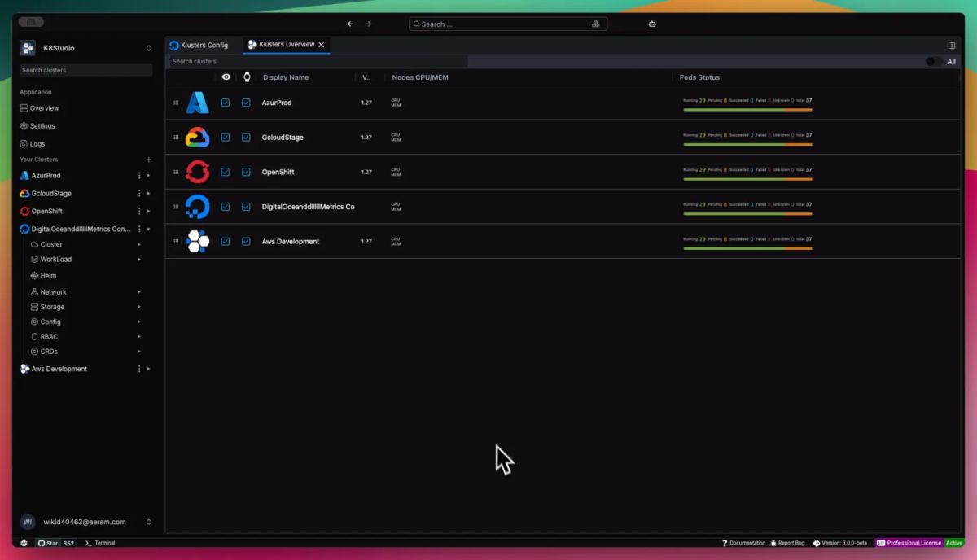Open the GcloudStage three-dot menu in sidebar
The image size is (977, 560).
click(139, 194)
